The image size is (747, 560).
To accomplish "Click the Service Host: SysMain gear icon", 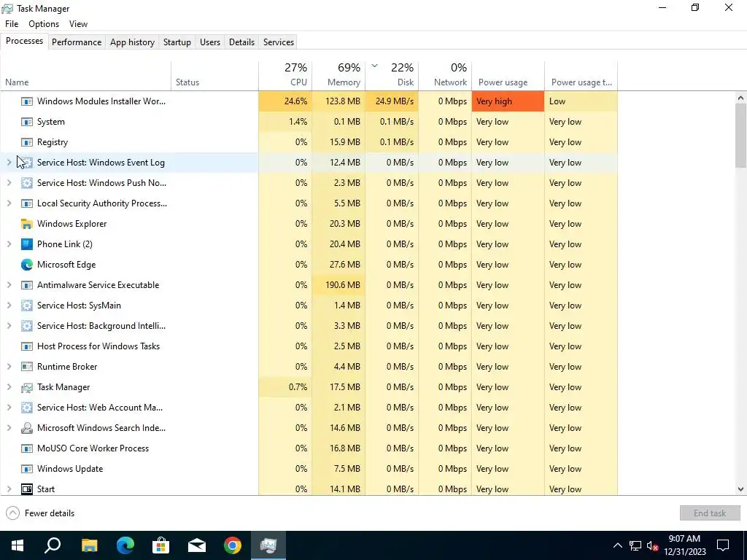I will coord(27,306).
